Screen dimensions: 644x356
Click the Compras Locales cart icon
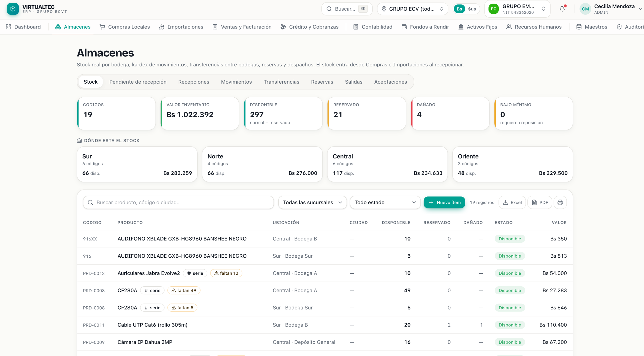pos(102,27)
